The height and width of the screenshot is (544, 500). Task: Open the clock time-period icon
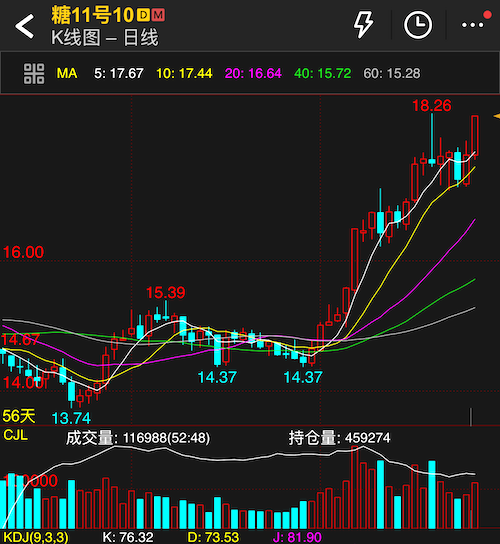(x=418, y=25)
